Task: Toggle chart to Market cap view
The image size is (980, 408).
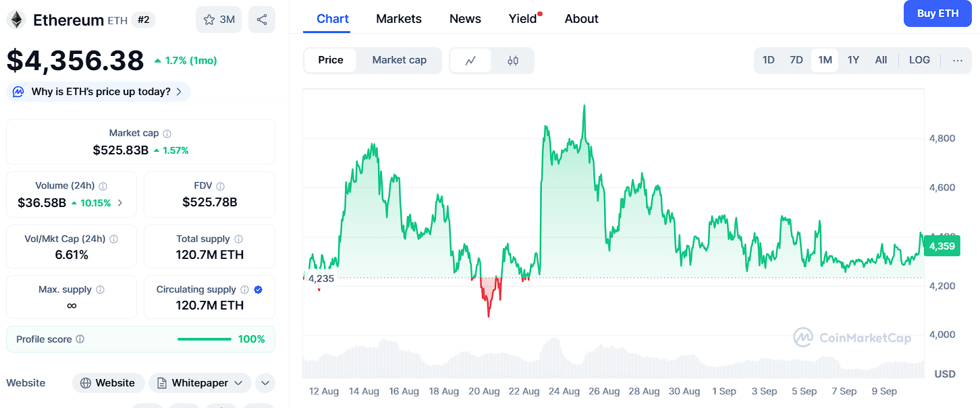Action: click(399, 60)
